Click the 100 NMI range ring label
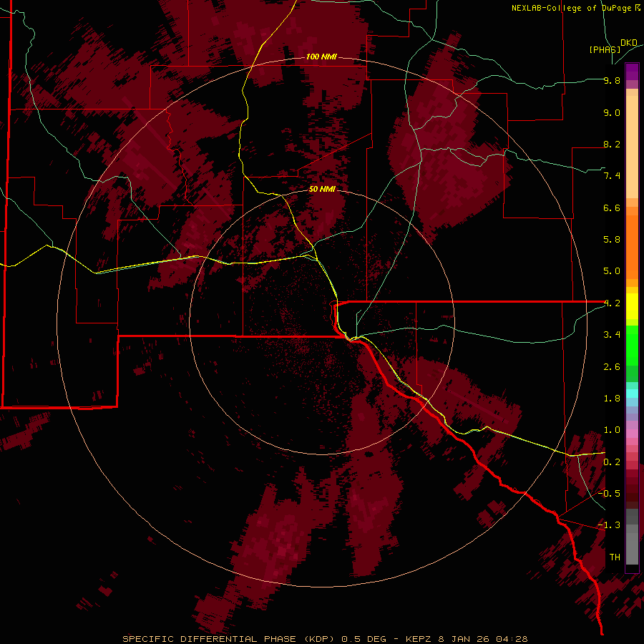The image size is (644, 644). [321, 57]
